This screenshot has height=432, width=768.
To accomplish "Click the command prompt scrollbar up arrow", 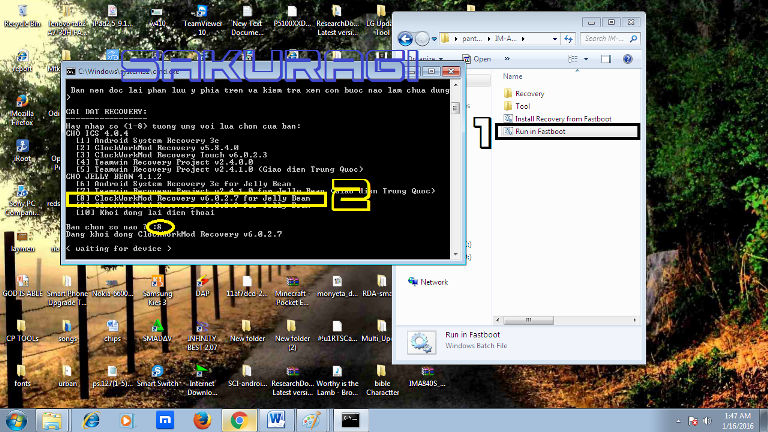I will point(456,84).
